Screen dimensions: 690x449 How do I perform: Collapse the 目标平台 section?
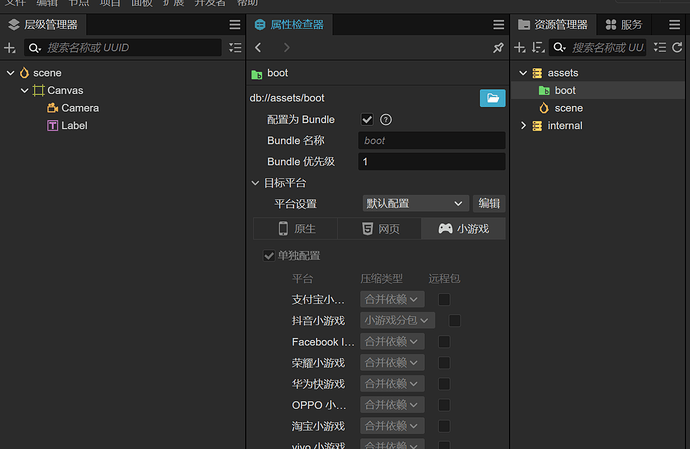255,183
